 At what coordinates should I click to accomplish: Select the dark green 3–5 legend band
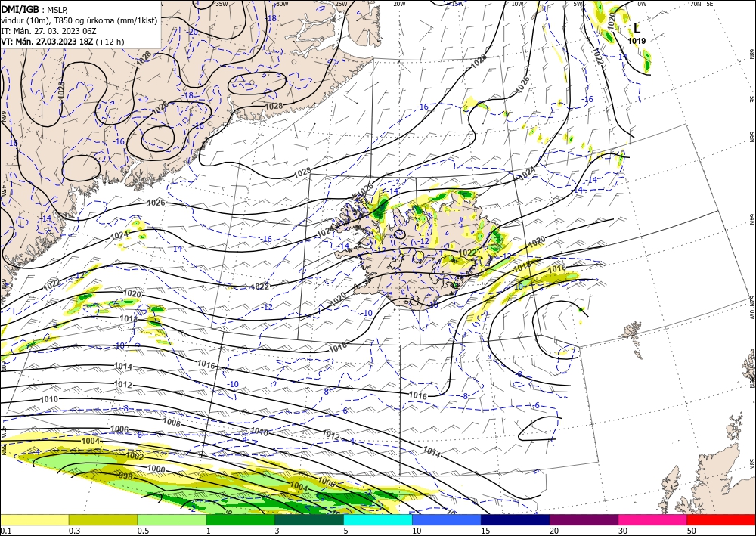309,519
